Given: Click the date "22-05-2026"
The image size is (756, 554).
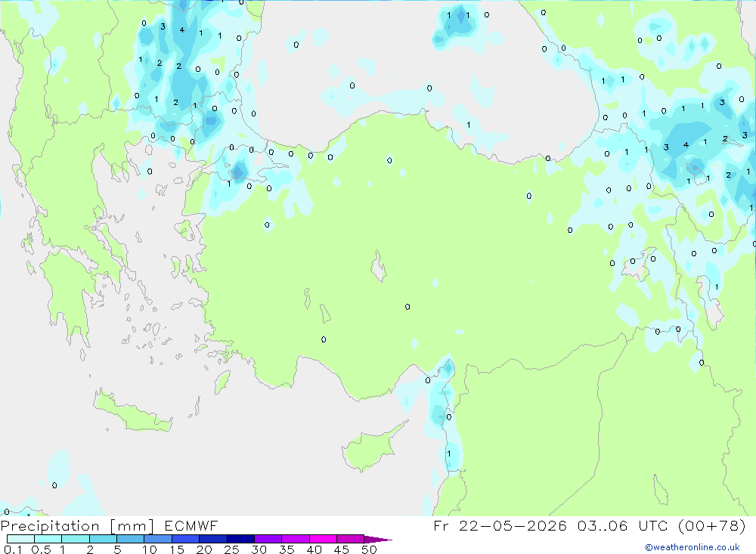Looking at the screenshot, I should pos(513,525).
